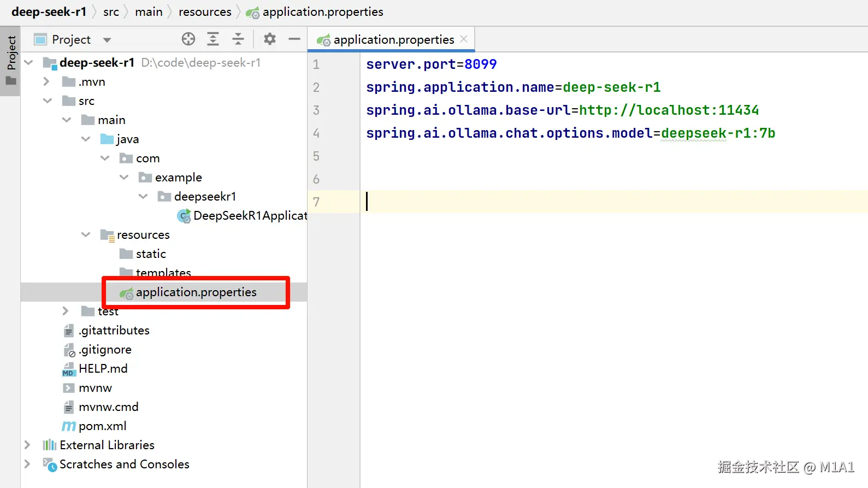Select the .gitignore file icon

click(69, 350)
